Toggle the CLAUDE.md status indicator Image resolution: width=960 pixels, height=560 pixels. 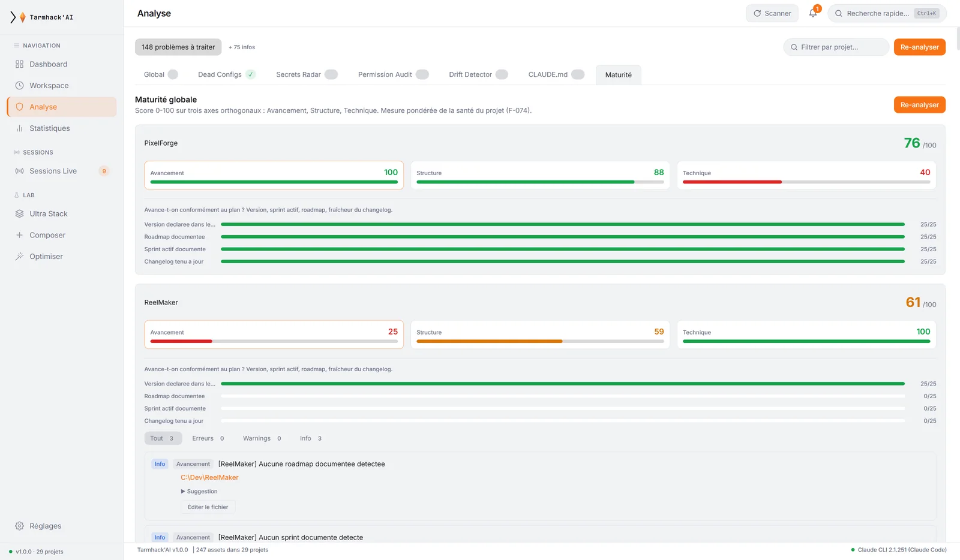coord(578,74)
